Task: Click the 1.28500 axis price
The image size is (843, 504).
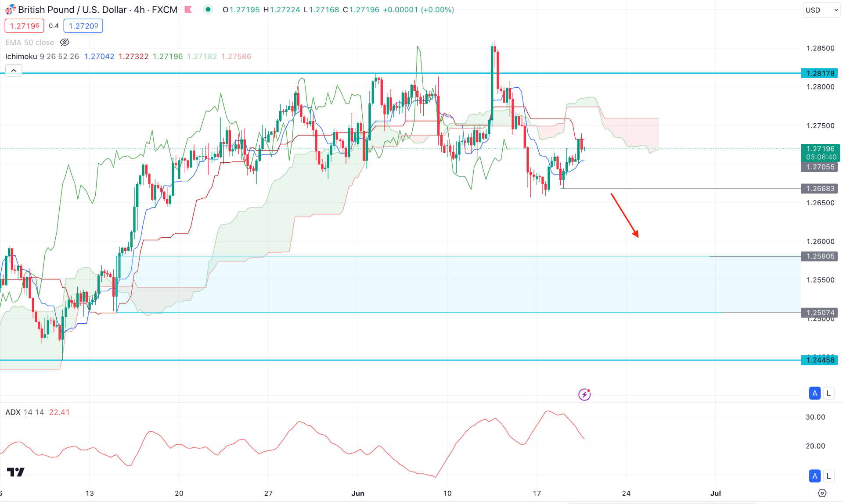Action: (820, 48)
